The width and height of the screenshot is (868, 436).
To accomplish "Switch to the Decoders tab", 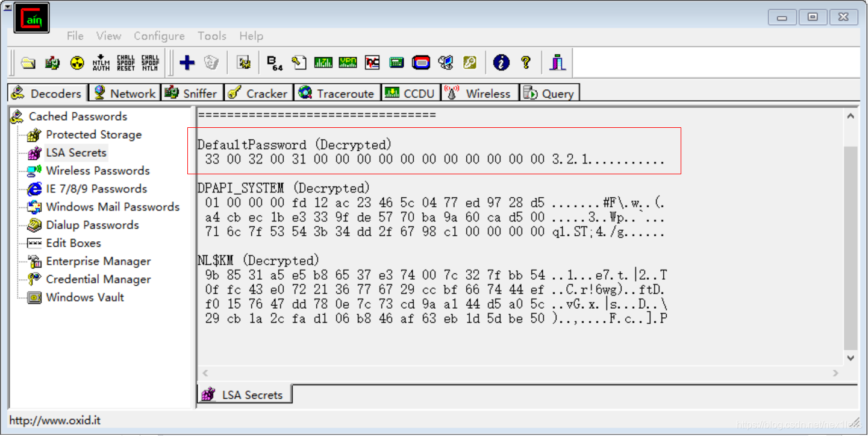I will point(48,93).
